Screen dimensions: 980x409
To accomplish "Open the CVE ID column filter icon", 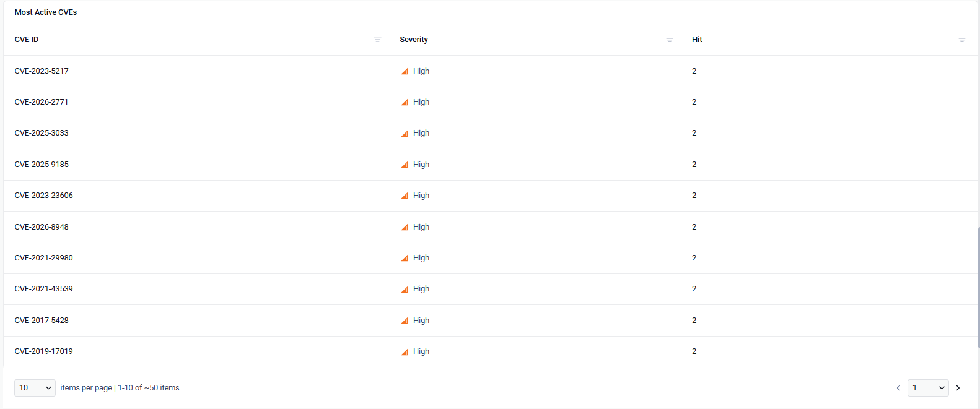I will coord(377,40).
